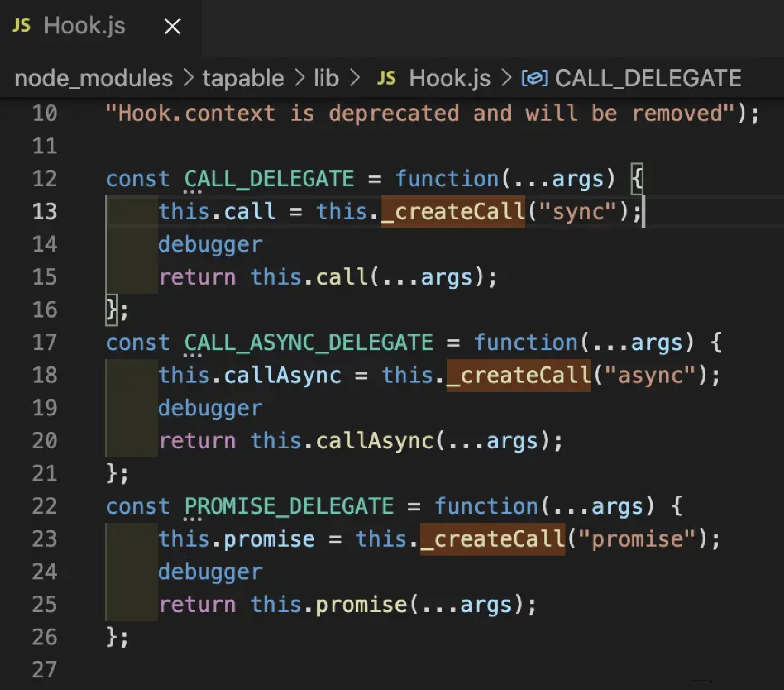Click line number 17 in gutter

click(44, 343)
